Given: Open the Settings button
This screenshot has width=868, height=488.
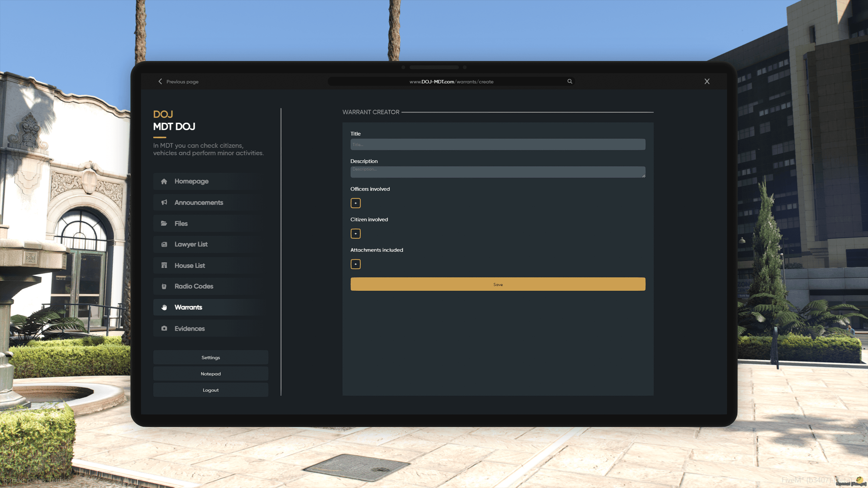Looking at the screenshot, I should [211, 358].
